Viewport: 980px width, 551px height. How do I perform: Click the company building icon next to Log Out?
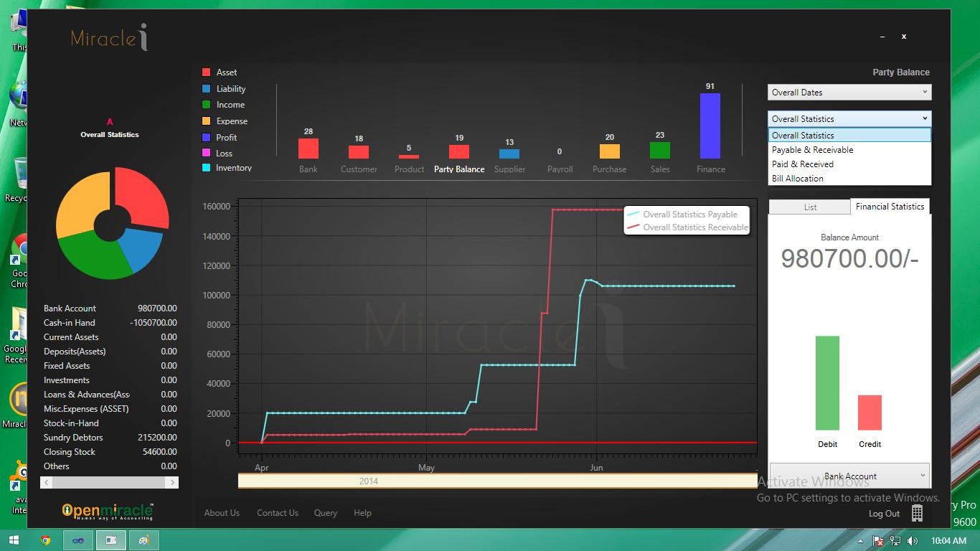tap(917, 513)
